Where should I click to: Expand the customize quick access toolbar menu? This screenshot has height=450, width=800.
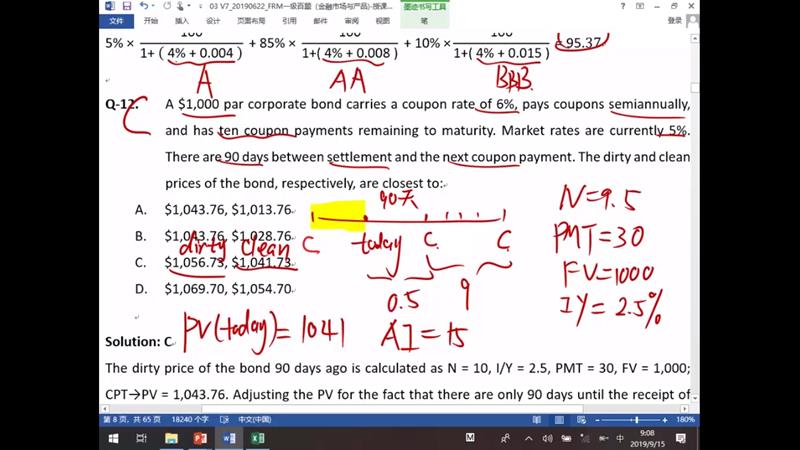click(x=200, y=6)
